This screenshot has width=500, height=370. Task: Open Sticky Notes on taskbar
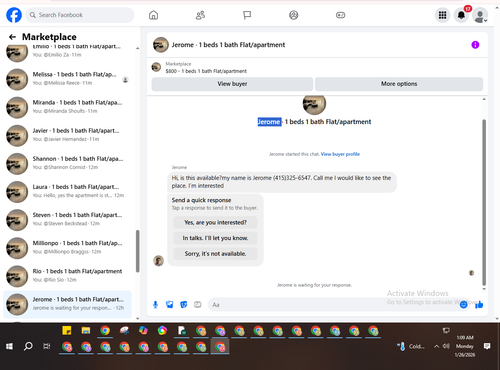click(x=67, y=330)
